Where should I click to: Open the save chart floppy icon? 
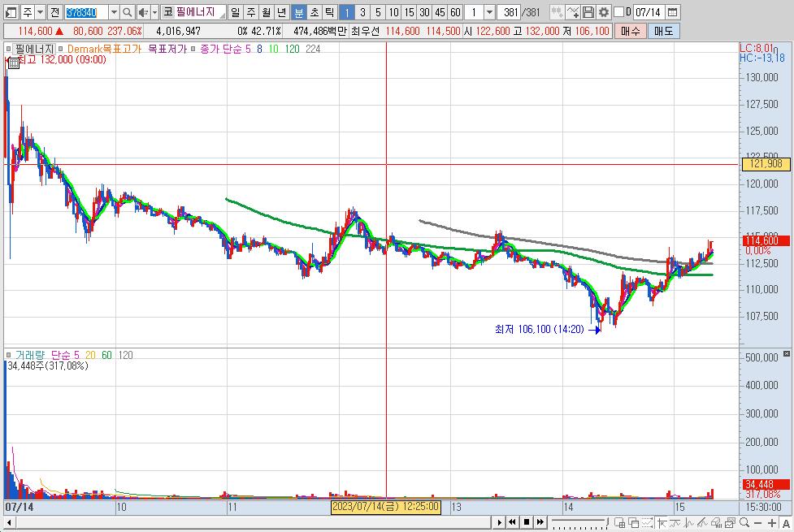588,12
